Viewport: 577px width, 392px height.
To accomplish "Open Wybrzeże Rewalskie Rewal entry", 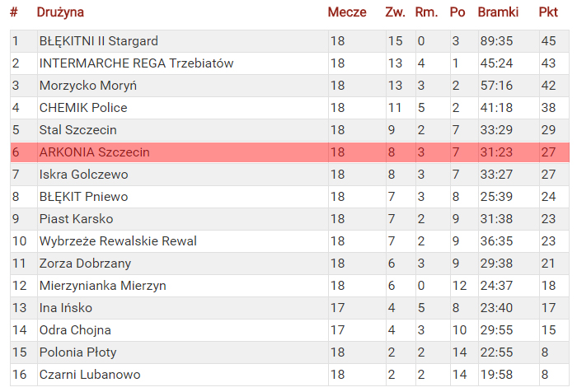I will pyautogui.click(x=118, y=241).
